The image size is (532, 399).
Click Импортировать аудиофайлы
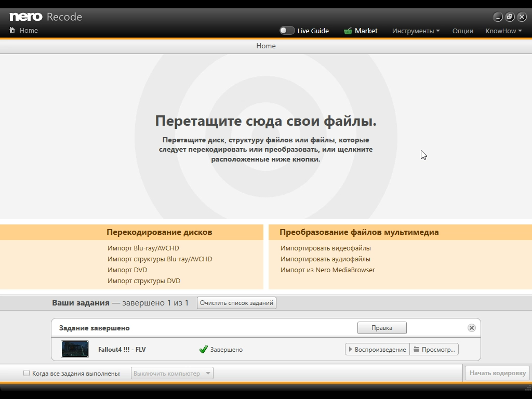pos(325,259)
